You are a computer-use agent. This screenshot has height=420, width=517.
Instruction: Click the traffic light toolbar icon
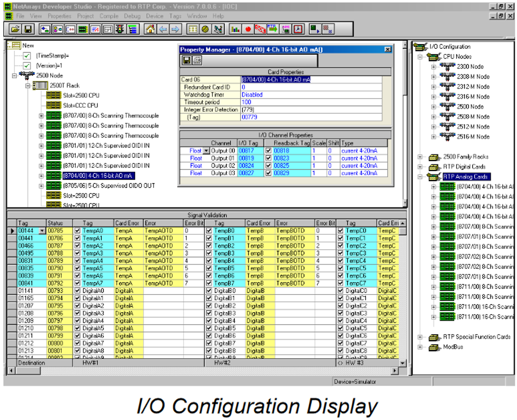pos(120,29)
